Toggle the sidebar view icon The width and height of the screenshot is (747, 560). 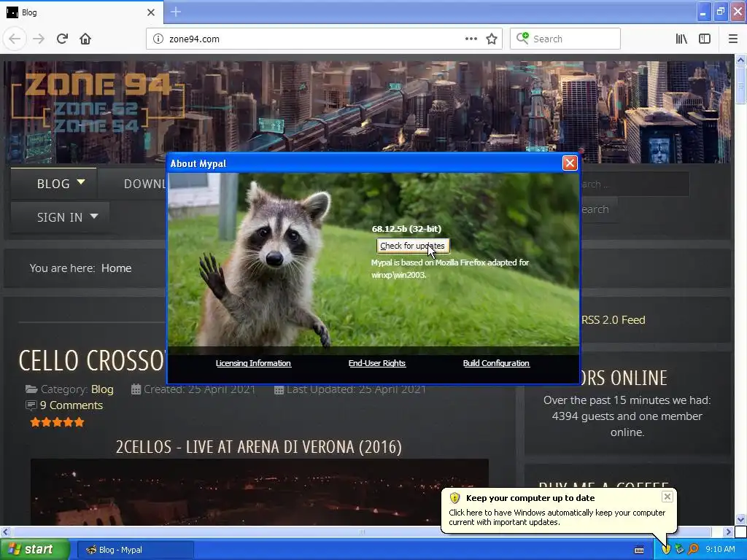click(705, 39)
